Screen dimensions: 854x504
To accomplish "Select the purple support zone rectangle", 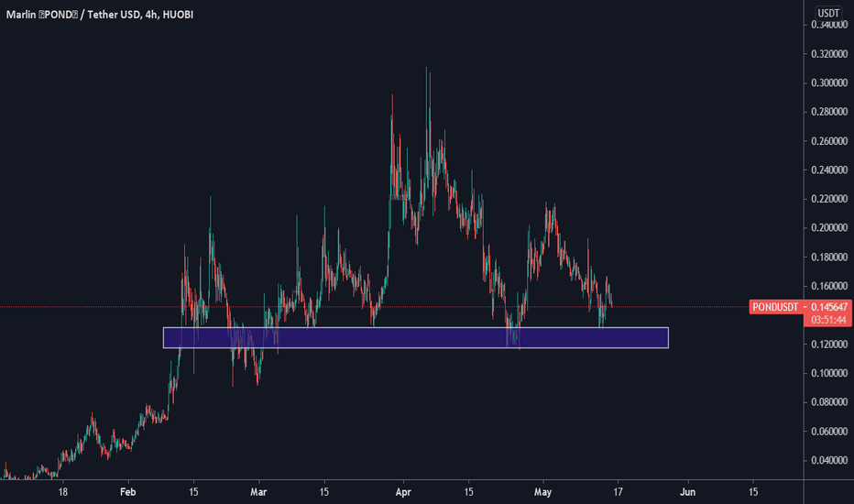I will tap(416, 338).
